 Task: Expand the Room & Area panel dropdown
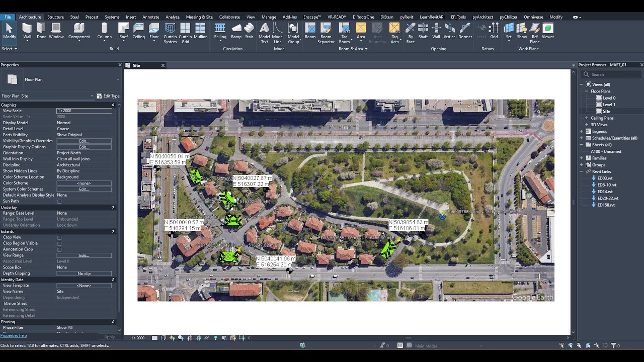(x=353, y=49)
